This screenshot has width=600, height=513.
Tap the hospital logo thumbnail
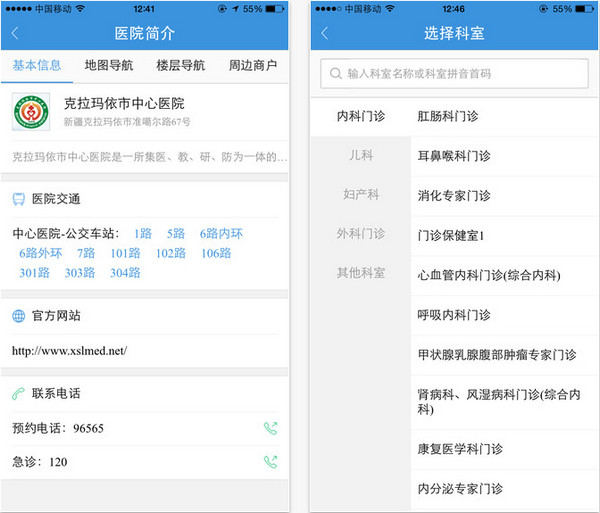(31, 112)
